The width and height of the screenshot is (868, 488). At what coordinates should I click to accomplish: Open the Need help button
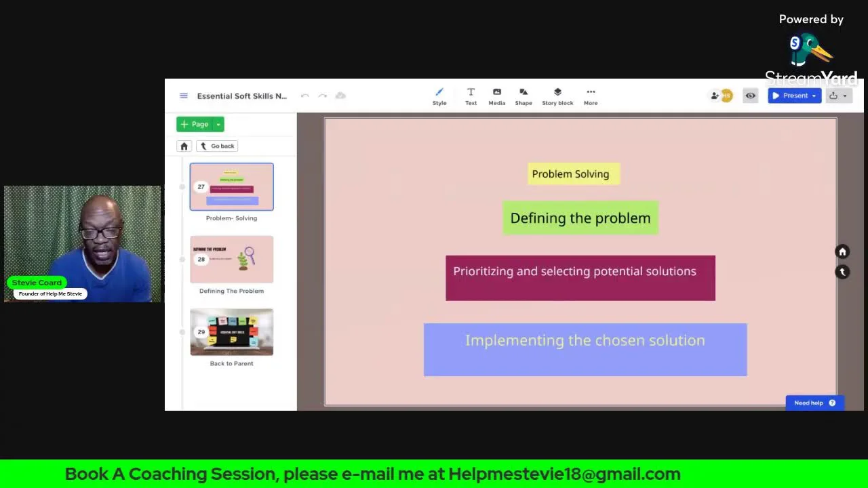tap(814, 403)
